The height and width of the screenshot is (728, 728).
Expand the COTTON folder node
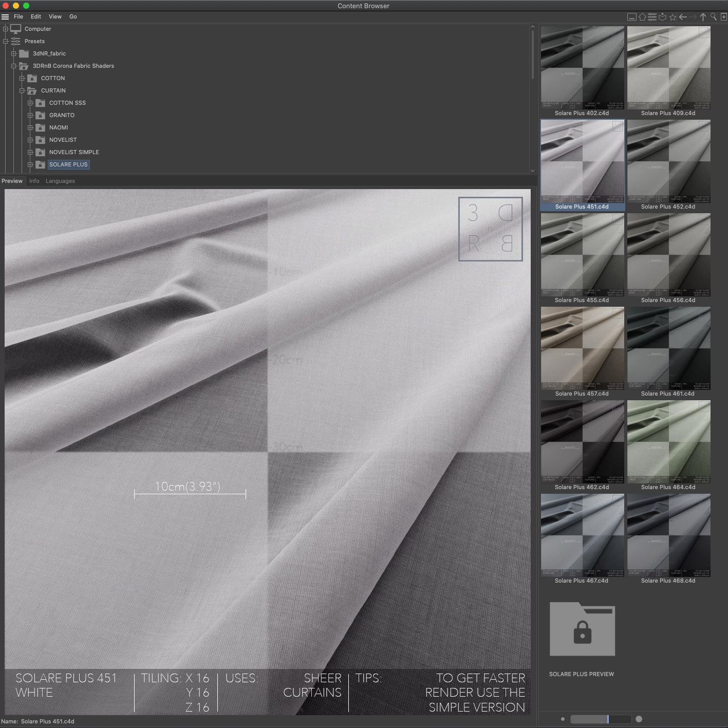[22, 78]
